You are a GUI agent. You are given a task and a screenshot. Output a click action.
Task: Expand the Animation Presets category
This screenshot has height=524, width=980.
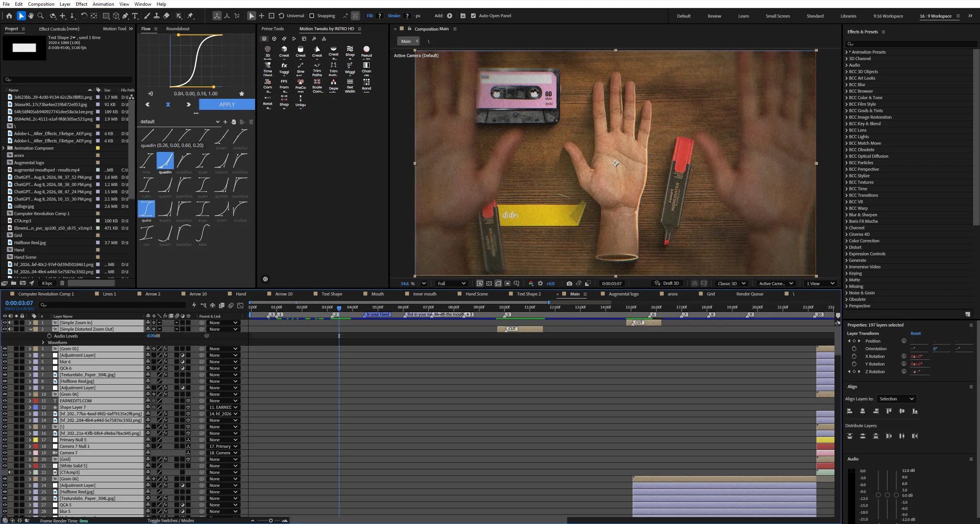pos(846,52)
